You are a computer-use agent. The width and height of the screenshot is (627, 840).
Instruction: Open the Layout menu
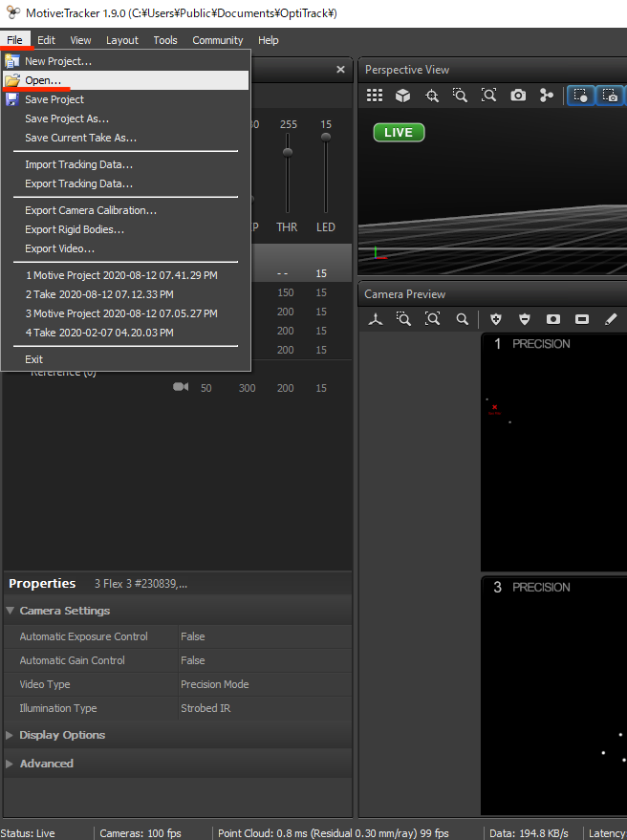[x=122, y=40]
